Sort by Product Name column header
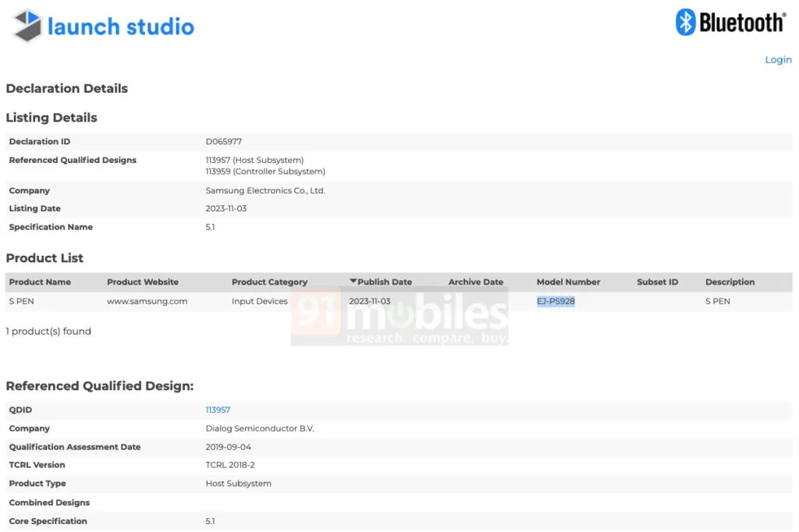This screenshot has width=799, height=532. tap(40, 282)
